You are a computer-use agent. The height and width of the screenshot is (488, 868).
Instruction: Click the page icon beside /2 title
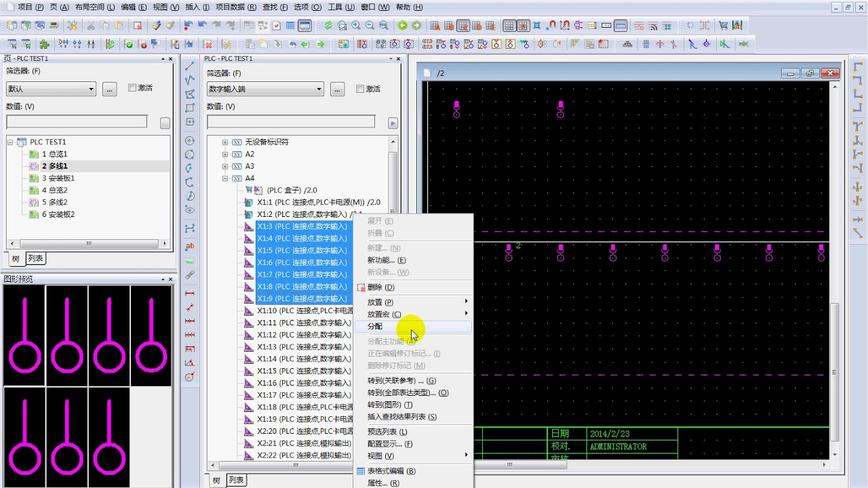click(x=427, y=73)
